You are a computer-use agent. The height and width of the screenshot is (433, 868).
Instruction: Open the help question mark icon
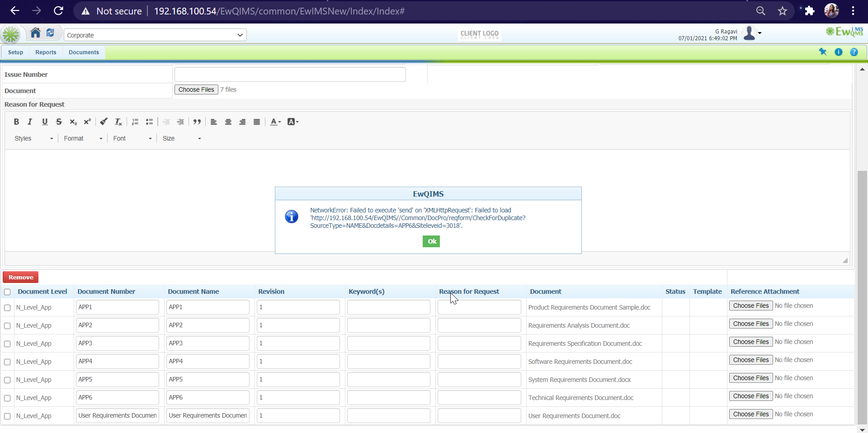pos(854,52)
